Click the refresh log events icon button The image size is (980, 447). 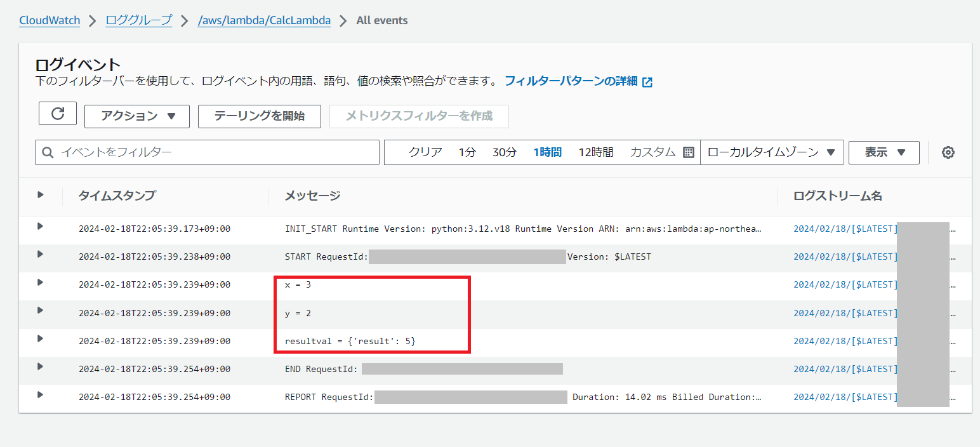pyautogui.click(x=58, y=114)
